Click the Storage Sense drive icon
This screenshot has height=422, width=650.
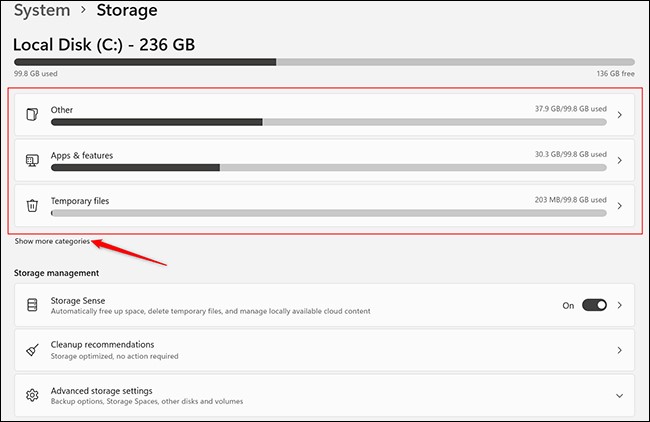click(32, 305)
